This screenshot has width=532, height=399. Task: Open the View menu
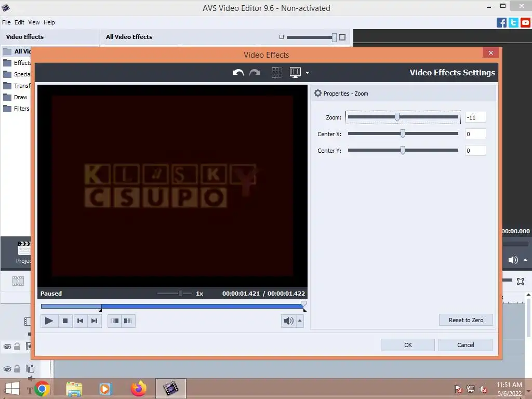[34, 22]
